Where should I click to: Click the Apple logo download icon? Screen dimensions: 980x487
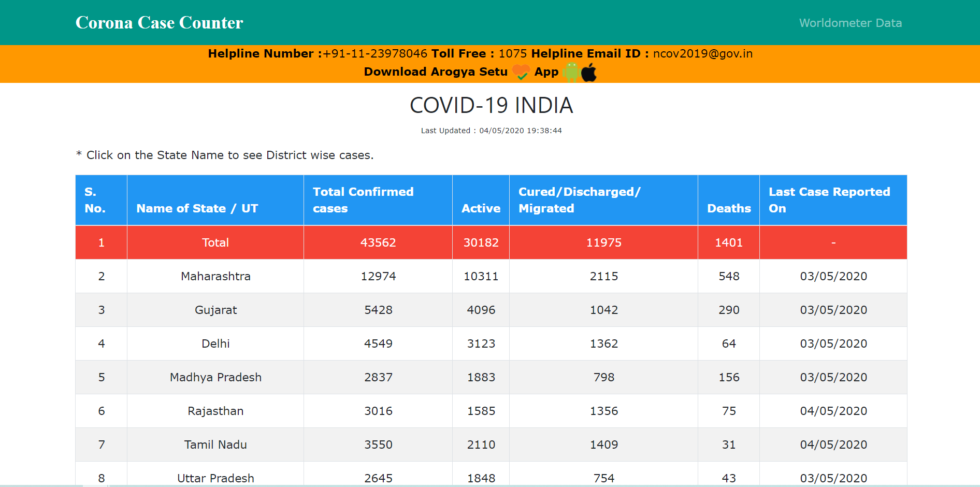[x=589, y=72]
